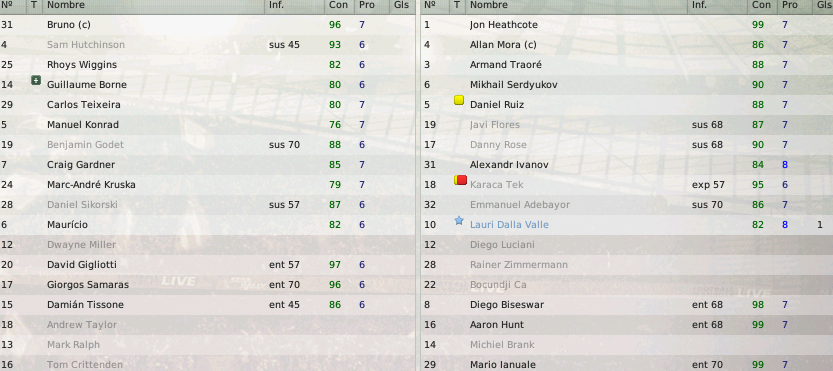This screenshot has width=833, height=371.
Task: Click Craig Gardner's name
Action: pyautogui.click(x=81, y=165)
